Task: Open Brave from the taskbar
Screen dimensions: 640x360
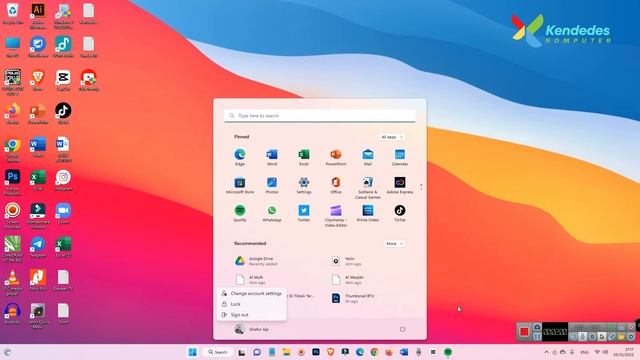Action: [x=330, y=352]
